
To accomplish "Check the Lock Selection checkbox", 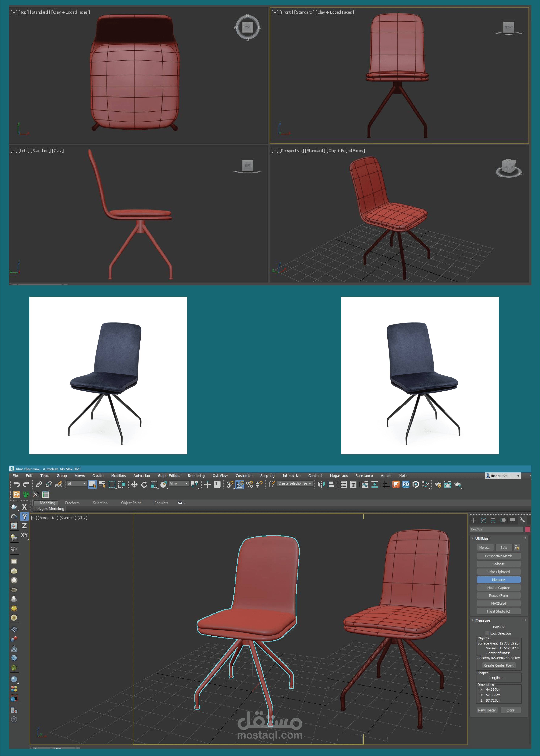I will point(487,633).
